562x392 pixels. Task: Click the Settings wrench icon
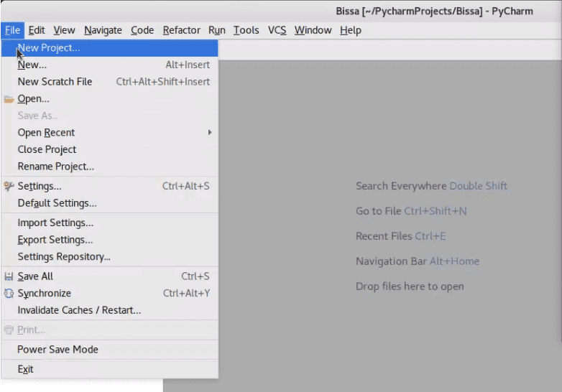click(x=9, y=186)
